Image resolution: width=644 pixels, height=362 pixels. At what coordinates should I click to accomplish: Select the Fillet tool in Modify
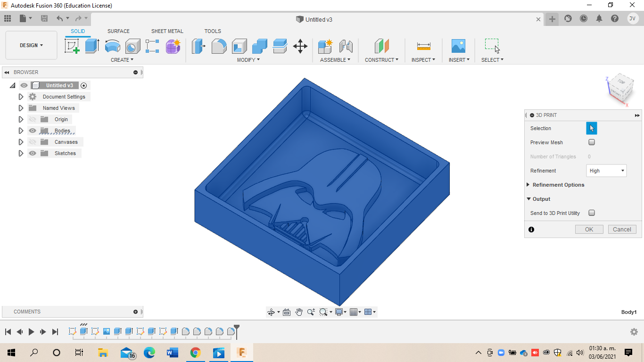[x=219, y=46]
